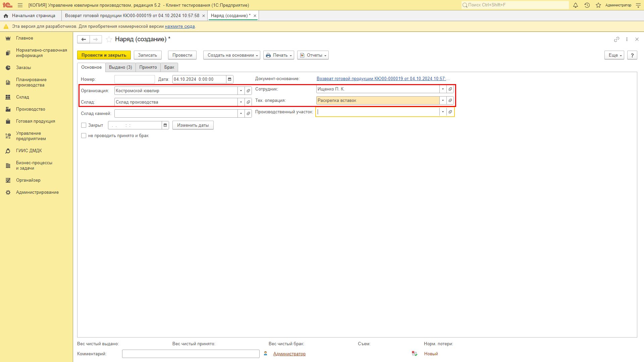Open Готовая продукция section in sidebar
The image size is (644, 362).
point(36,121)
